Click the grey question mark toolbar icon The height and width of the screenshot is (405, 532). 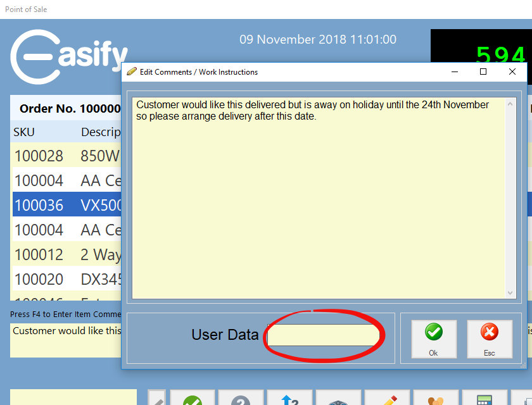coord(241,399)
